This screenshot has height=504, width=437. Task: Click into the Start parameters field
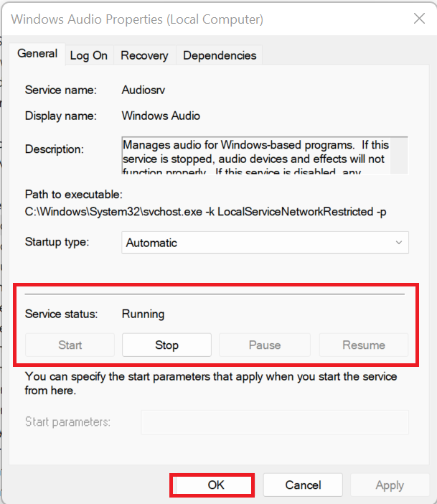click(274, 421)
